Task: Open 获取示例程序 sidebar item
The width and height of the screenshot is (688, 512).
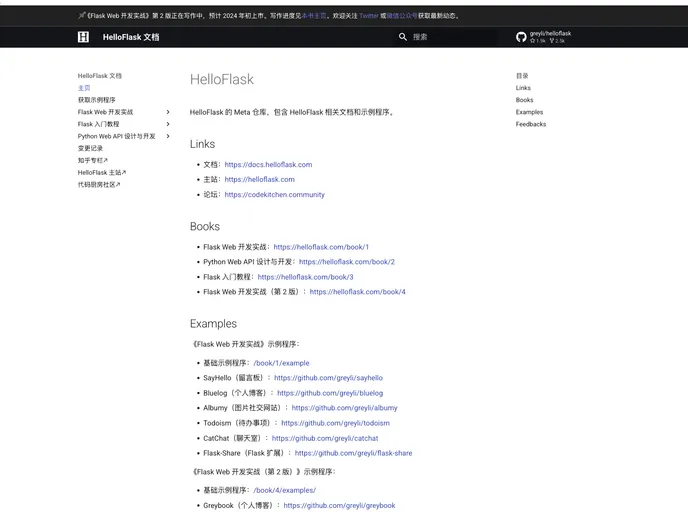Action: click(x=97, y=100)
